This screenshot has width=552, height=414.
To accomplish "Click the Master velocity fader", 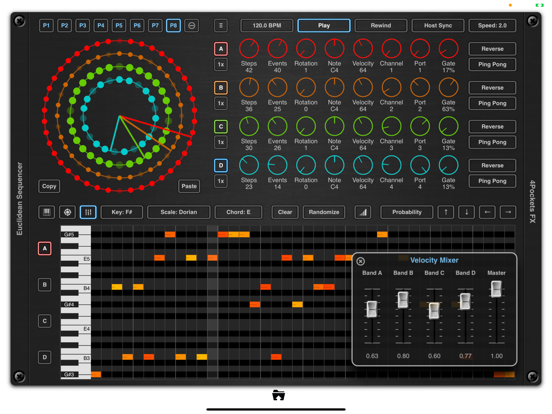I will coord(496,289).
